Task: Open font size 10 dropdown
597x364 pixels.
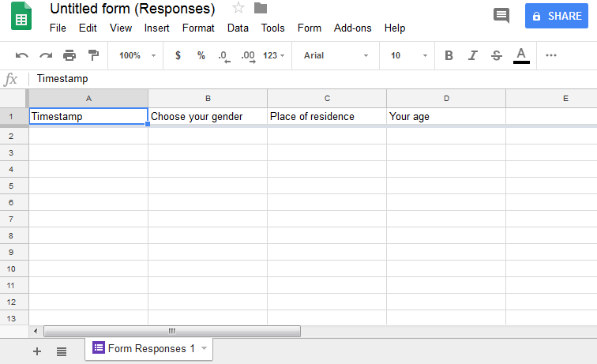Action: coord(408,55)
